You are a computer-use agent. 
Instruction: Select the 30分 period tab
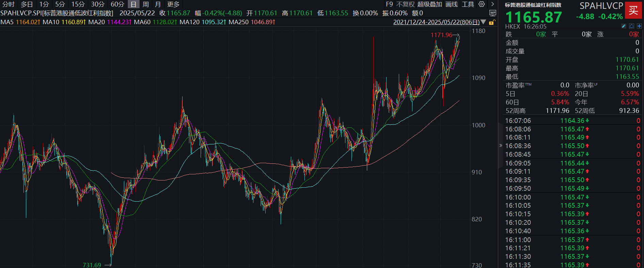(x=97, y=4)
